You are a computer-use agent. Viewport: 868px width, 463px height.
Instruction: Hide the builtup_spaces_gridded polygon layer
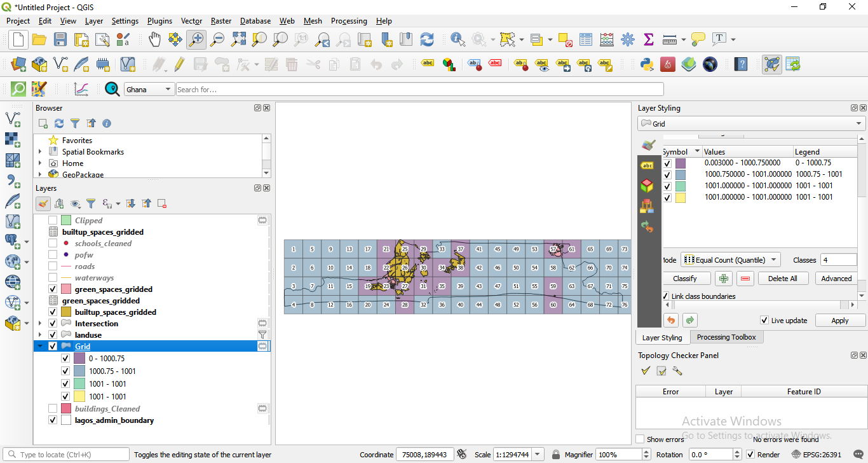coord(53,312)
